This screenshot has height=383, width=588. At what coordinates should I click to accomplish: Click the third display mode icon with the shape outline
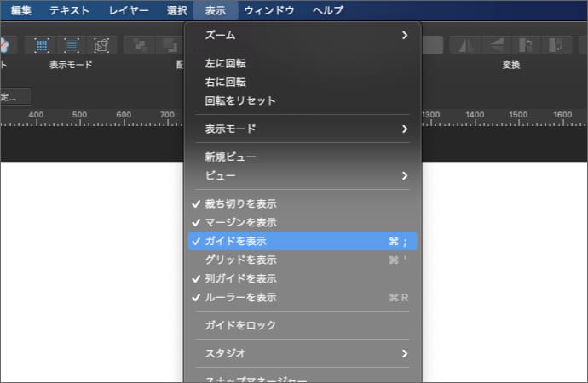click(101, 44)
